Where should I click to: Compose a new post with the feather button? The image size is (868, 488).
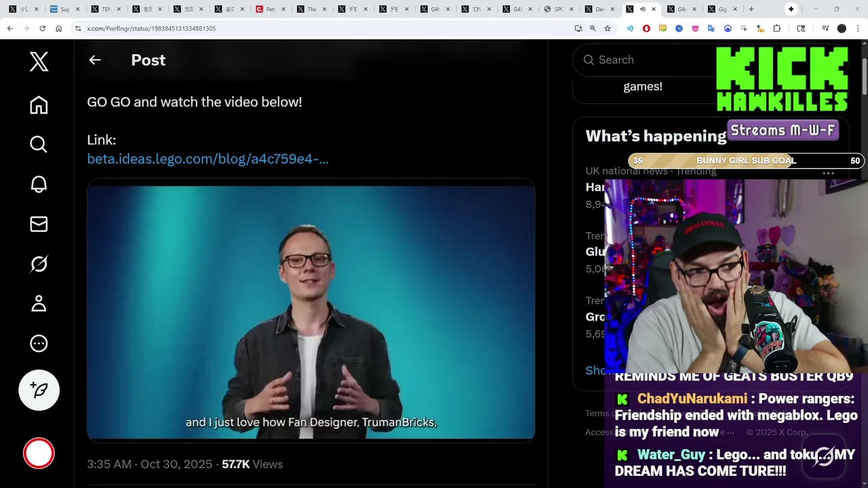[39, 390]
